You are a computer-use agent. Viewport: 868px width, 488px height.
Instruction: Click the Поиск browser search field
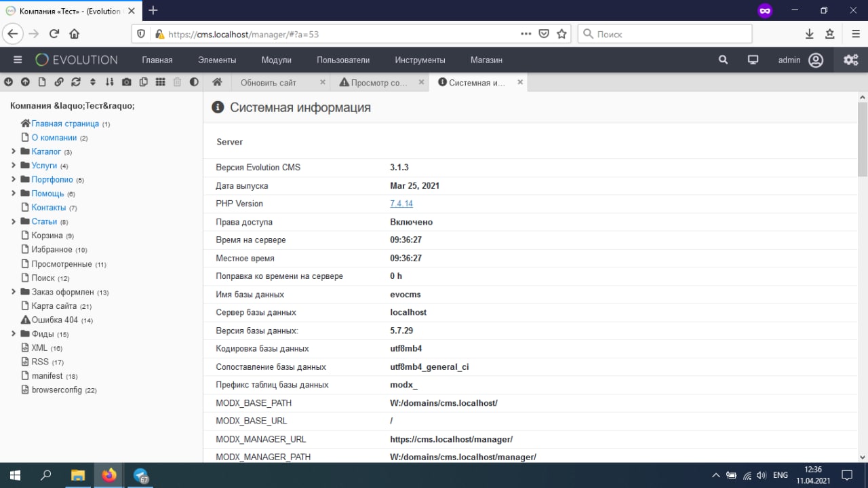point(665,34)
